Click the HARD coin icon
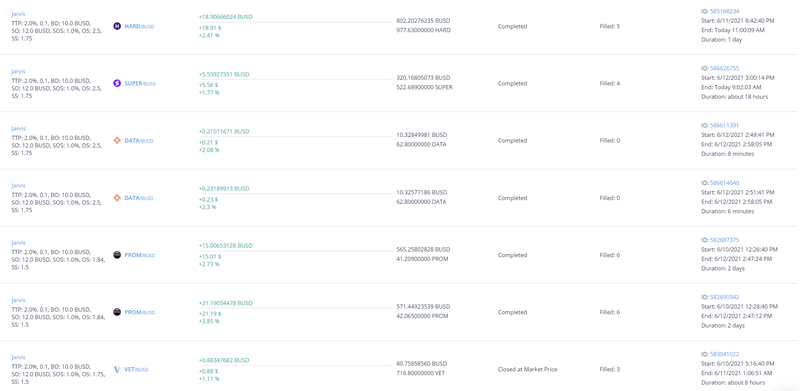Image resolution: width=800 pixels, height=391 pixels. (x=117, y=26)
